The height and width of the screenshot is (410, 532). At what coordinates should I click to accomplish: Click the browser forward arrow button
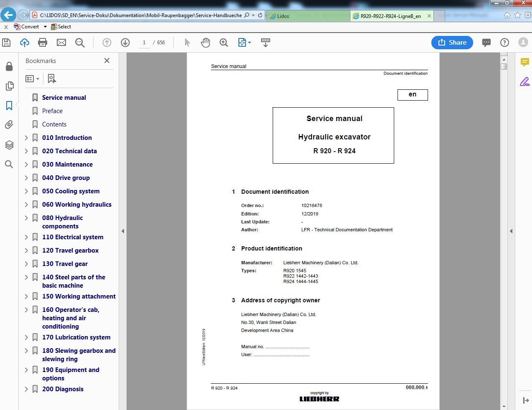click(23, 15)
